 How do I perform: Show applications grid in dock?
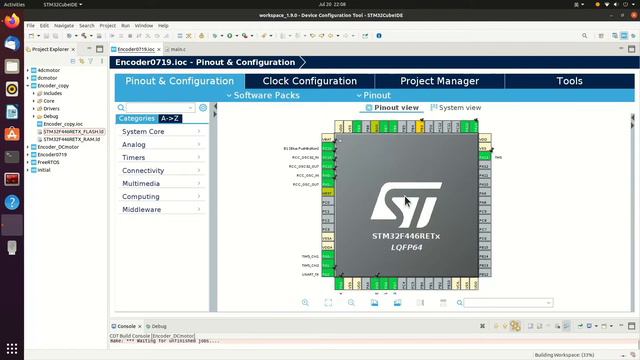[x=12, y=348]
